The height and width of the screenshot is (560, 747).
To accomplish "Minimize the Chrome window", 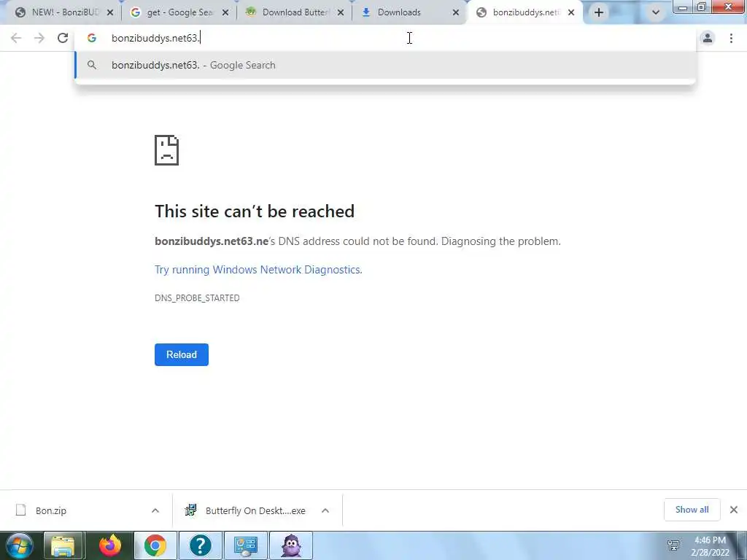I will [x=683, y=7].
